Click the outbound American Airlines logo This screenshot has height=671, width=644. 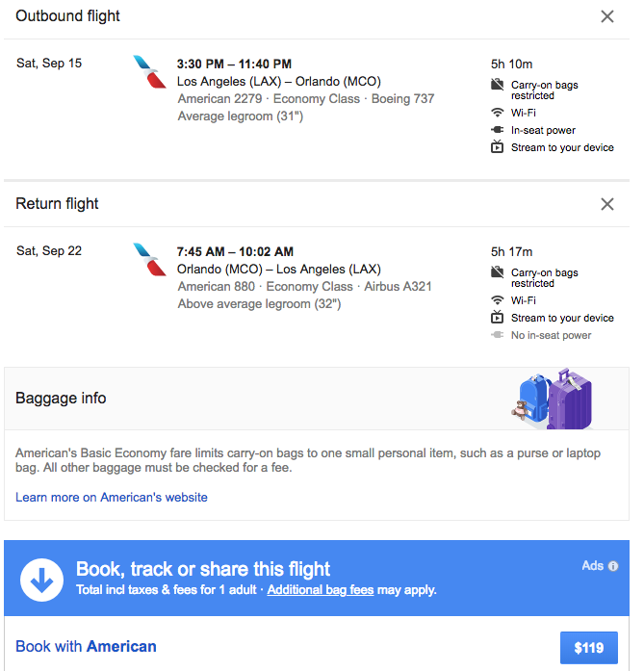149,72
